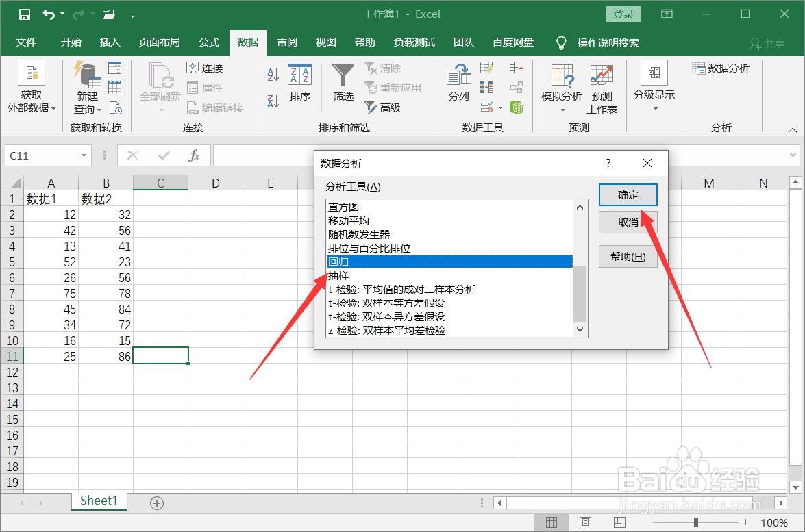Click the Remove Duplicates icon
805x532 pixels.
[x=486, y=87]
